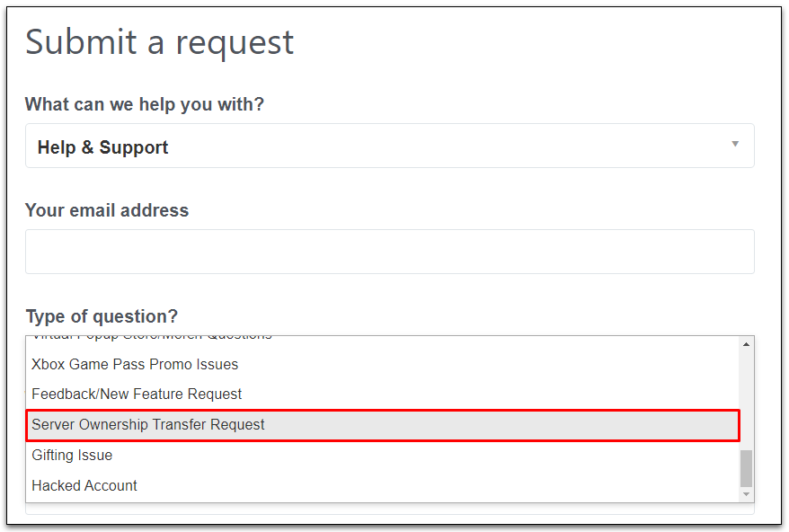The width and height of the screenshot is (789, 532).
Task: Click the options list scrollbar thumb
Action: (x=746, y=468)
